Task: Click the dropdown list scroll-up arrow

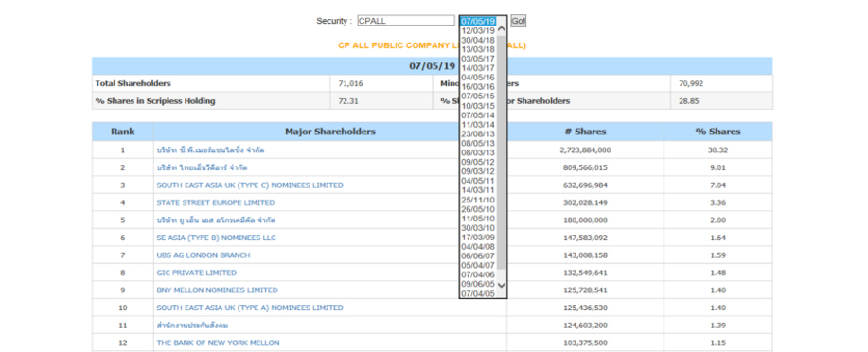Action: (x=502, y=28)
